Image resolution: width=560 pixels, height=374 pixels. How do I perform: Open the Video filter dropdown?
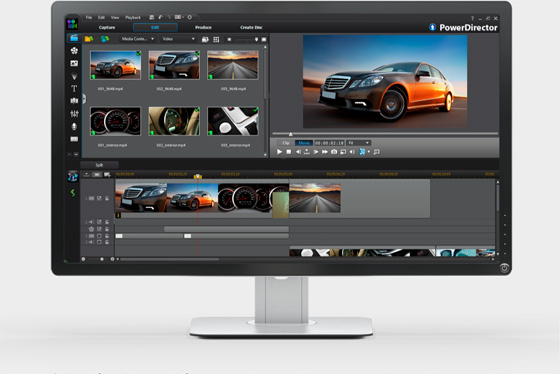tap(178, 39)
